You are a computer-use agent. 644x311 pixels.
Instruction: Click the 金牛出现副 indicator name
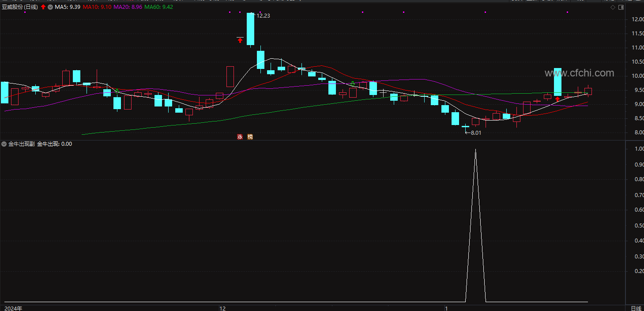click(22, 144)
